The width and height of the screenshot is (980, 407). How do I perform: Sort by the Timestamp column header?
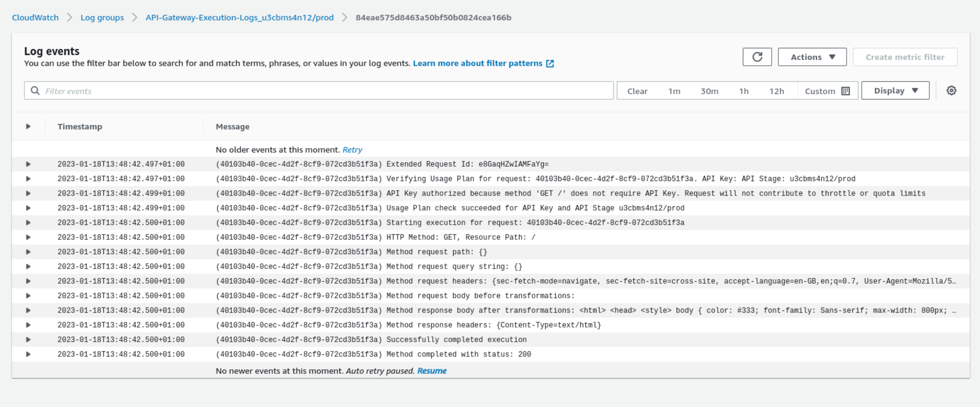(x=80, y=127)
